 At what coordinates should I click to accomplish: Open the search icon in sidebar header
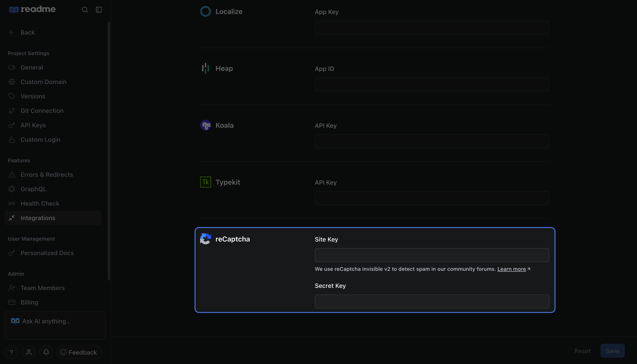[x=85, y=9]
